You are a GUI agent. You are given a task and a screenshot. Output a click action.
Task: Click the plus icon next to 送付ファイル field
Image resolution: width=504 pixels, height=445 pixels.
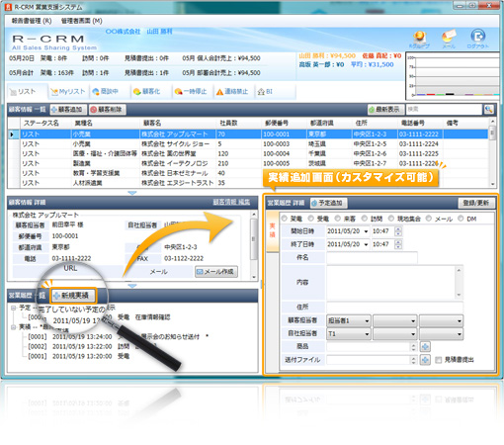tap(425, 360)
